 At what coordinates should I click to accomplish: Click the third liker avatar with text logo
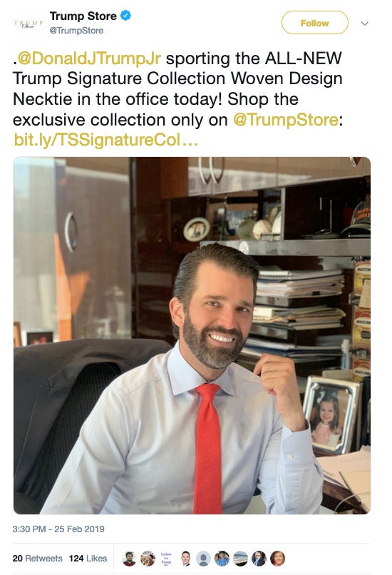pos(166,559)
